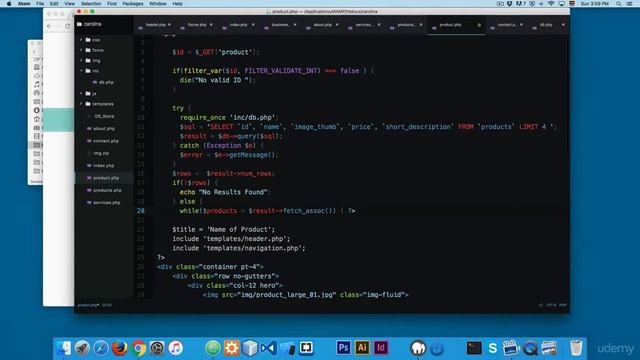Open Skype from the Dock
Screen dimensions: 640x360
click(493, 348)
